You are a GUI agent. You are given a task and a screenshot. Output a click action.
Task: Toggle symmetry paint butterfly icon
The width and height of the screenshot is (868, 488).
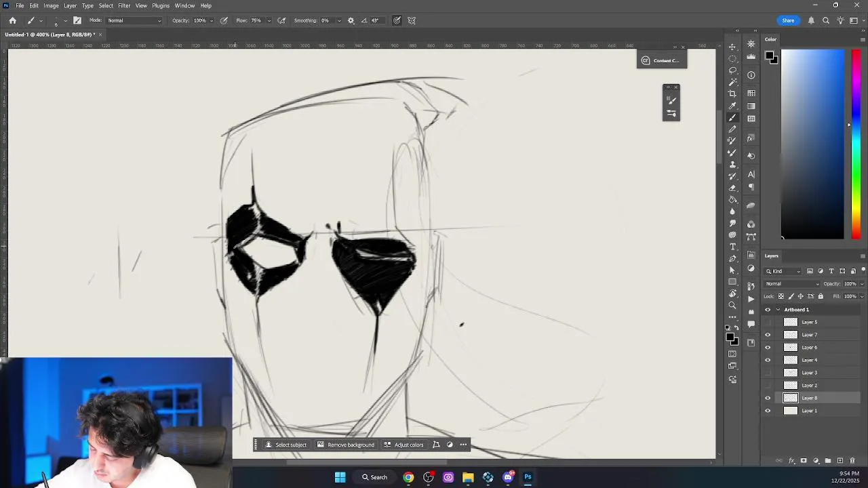point(412,20)
